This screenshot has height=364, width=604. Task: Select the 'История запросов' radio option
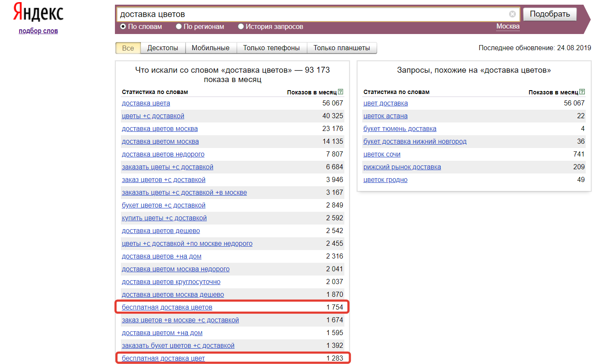[241, 26]
